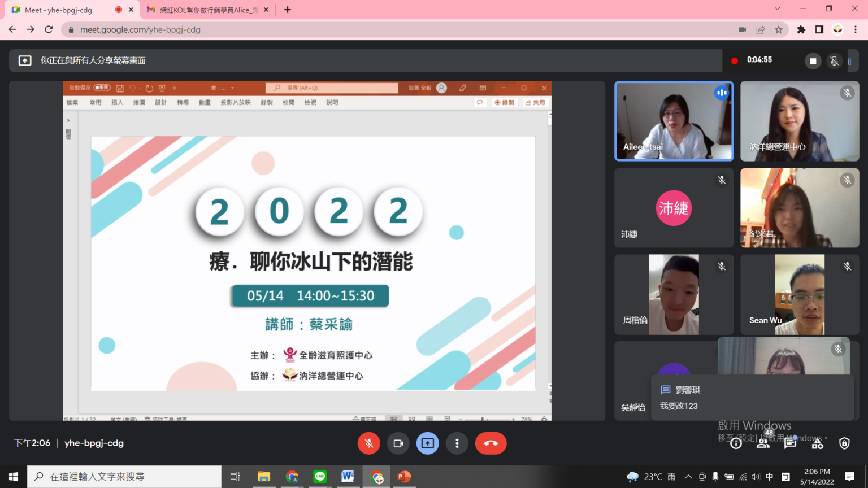Unmute Sean Wu's microphone icon
The height and width of the screenshot is (488, 868).
pyautogui.click(x=847, y=266)
